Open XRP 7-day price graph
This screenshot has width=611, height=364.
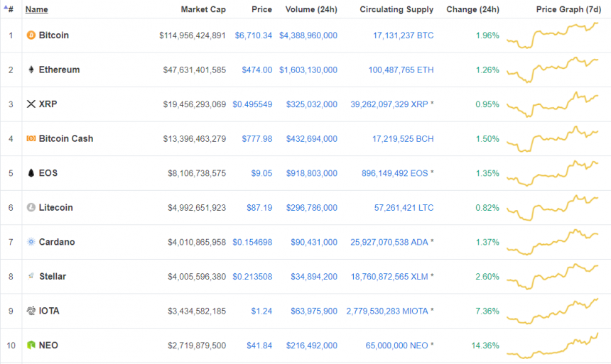pyautogui.click(x=553, y=104)
